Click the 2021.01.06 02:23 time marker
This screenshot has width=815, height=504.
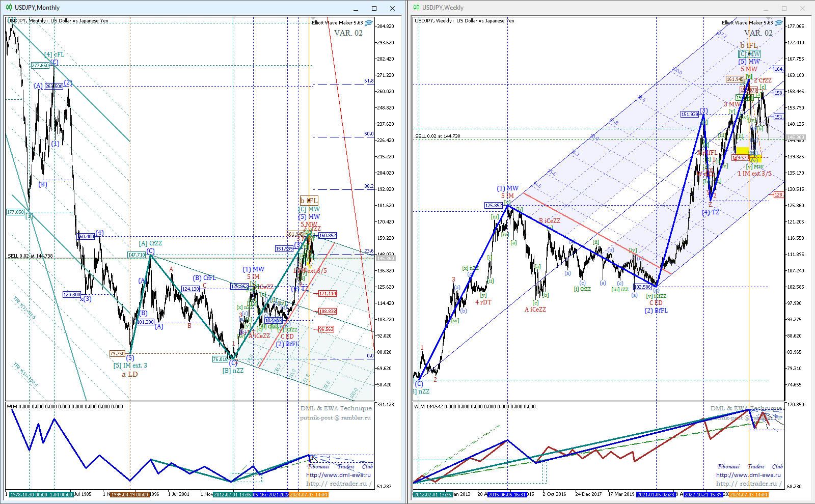coord(656,494)
